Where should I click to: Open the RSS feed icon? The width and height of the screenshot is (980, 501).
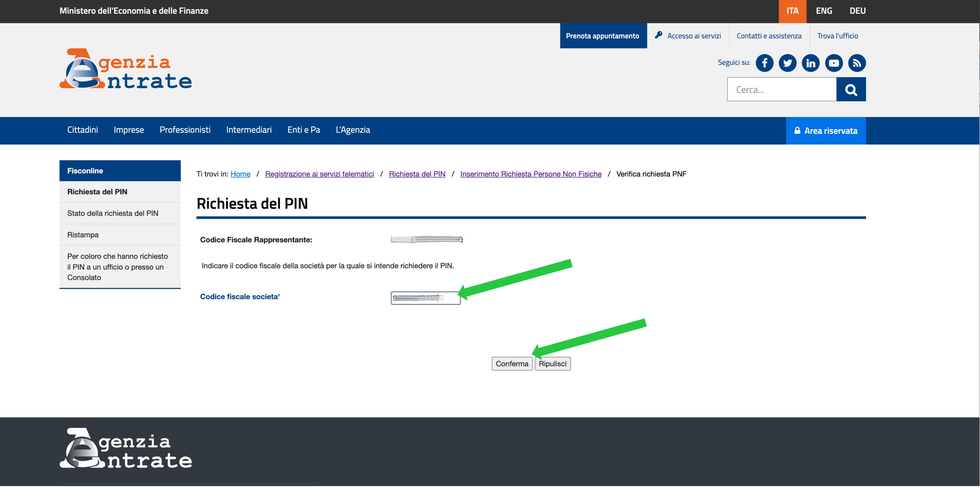pos(857,63)
